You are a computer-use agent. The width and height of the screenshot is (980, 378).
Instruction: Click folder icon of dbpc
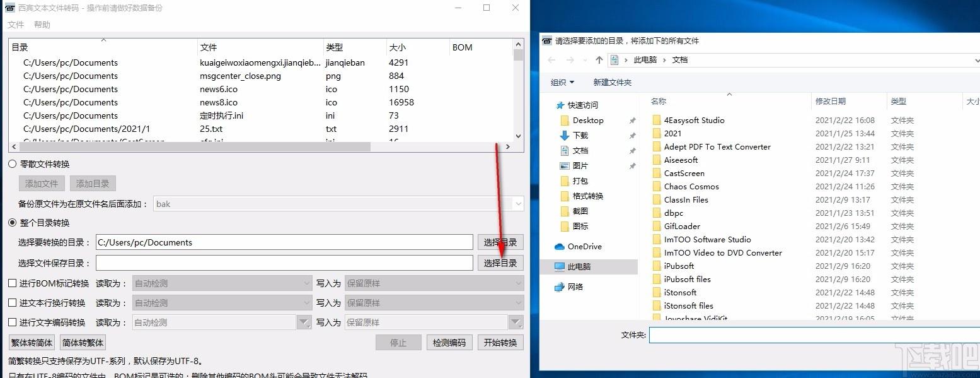point(656,213)
